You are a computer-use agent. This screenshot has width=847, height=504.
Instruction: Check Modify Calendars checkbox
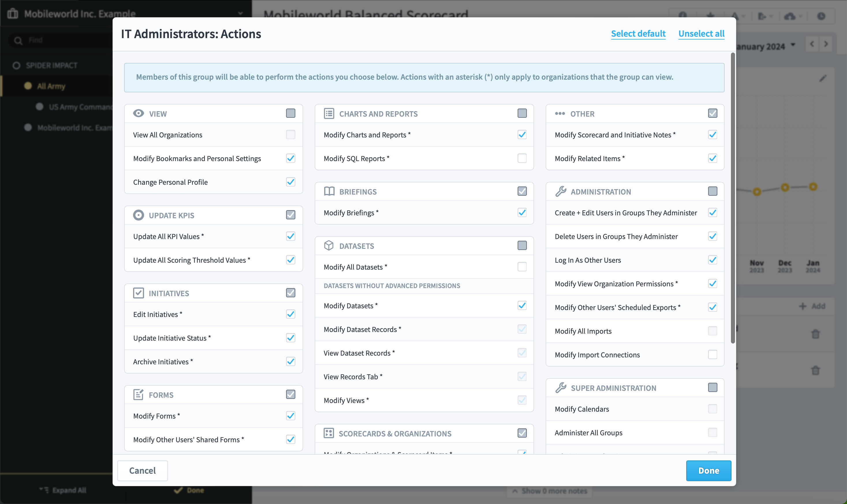712,408
